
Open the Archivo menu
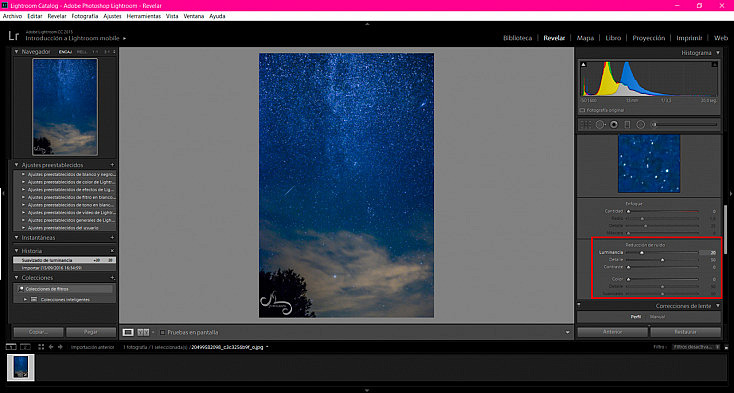[12, 16]
